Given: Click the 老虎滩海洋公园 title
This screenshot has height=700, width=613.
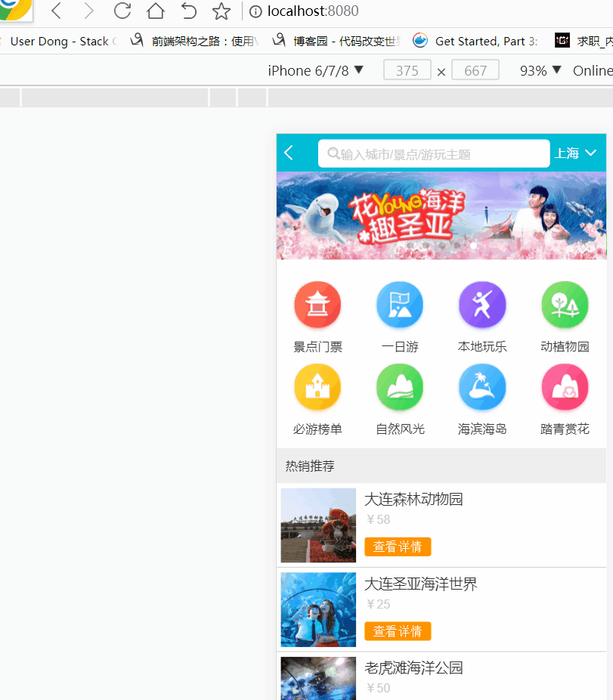Looking at the screenshot, I should click(414, 667).
